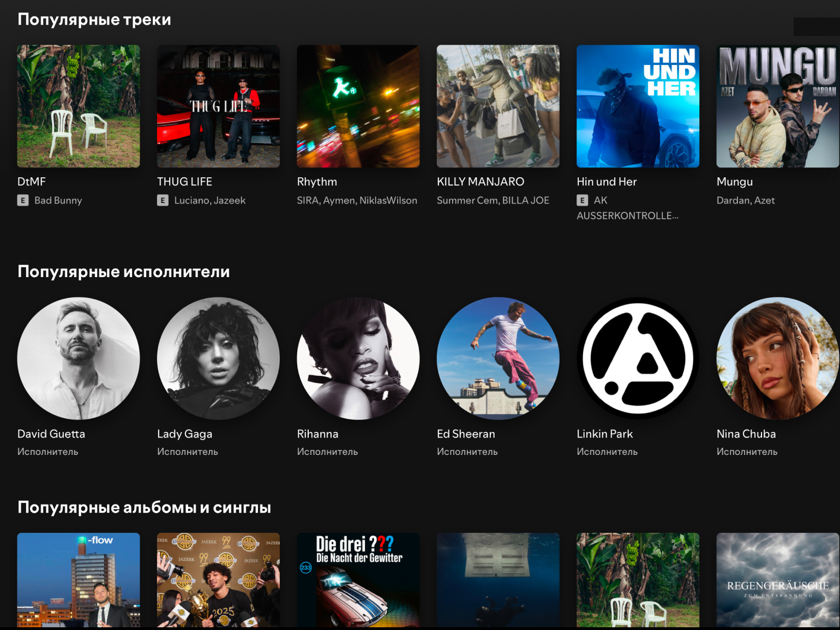Open the Hin und Her blue cover
The image size is (840, 630).
[x=638, y=106]
